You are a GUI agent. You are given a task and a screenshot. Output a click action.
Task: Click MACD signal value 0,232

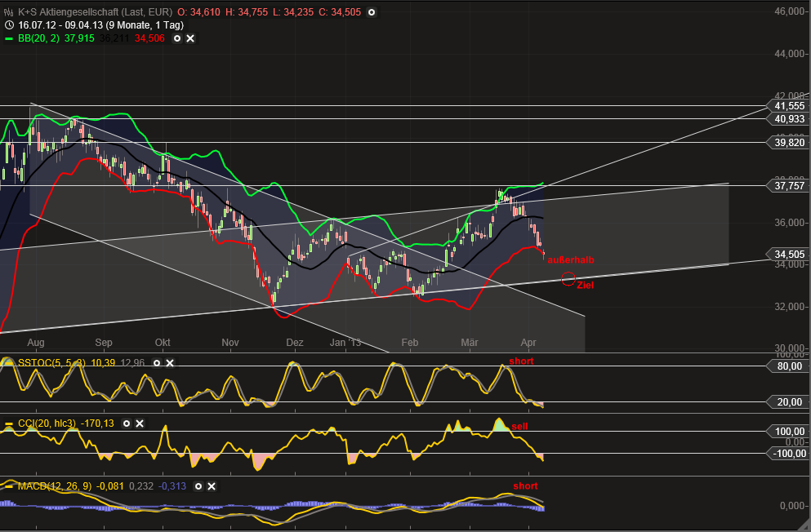pos(141,486)
